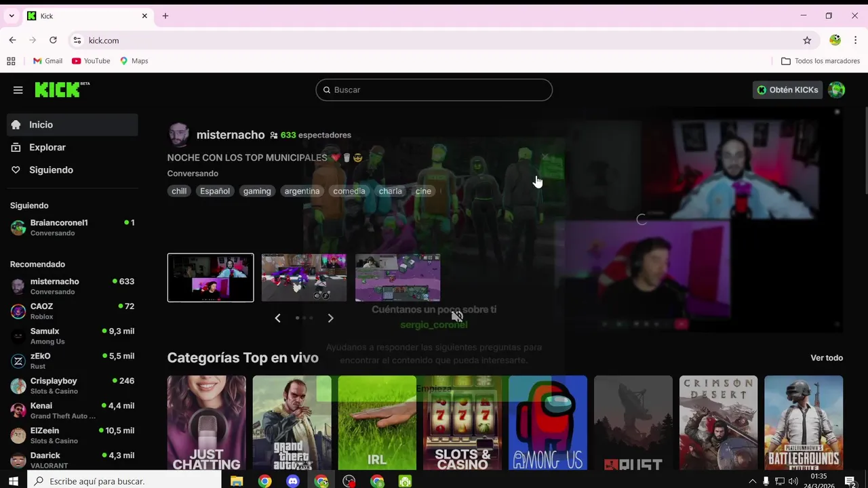This screenshot has height=488, width=868.
Task: Click the Conversando category under stream title
Action: tap(193, 174)
